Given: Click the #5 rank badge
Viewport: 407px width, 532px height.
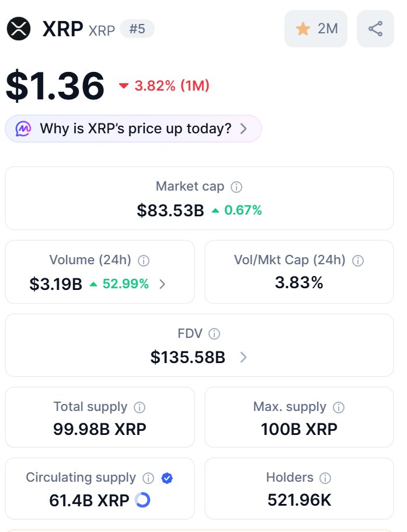Looking at the screenshot, I should pyautogui.click(x=137, y=29).
